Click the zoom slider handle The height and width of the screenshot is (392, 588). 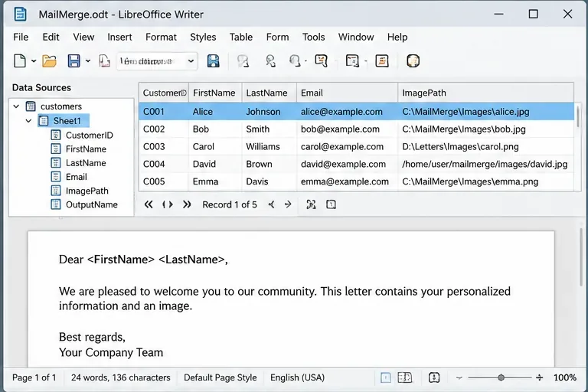(x=501, y=377)
